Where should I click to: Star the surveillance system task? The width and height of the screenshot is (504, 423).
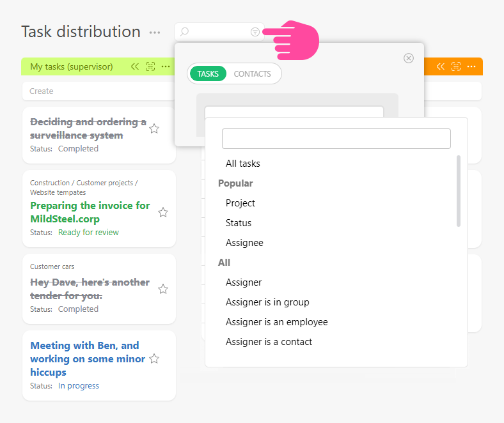154,129
